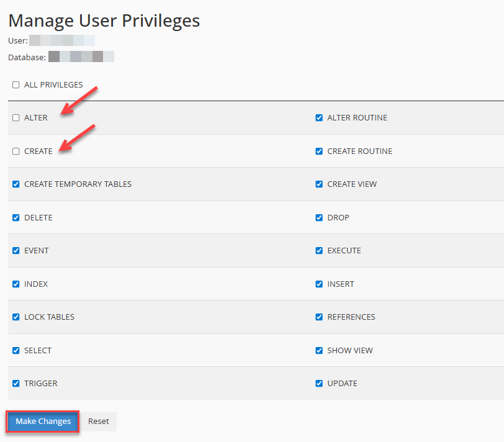Check the ALL PRIVILEGES checkbox
504x442 pixels.
click(x=16, y=85)
